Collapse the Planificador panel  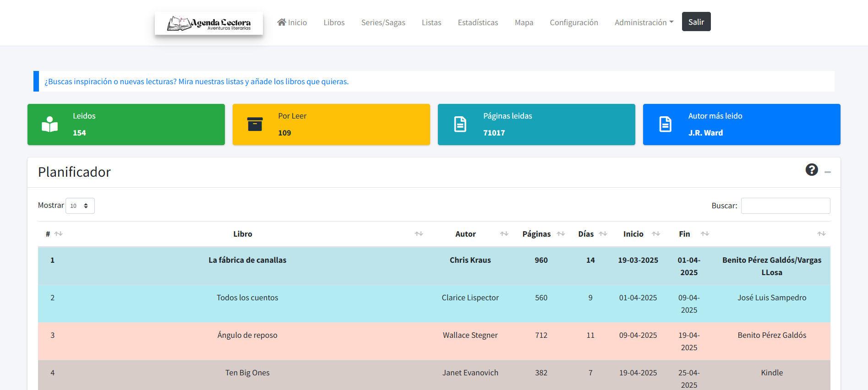pyautogui.click(x=828, y=172)
